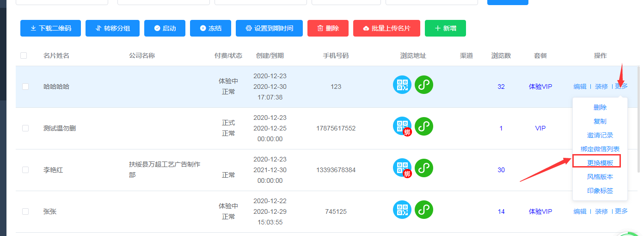Expand the 更多 menu for 张张
This screenshot has height=236, width=644.
point(621,211)
